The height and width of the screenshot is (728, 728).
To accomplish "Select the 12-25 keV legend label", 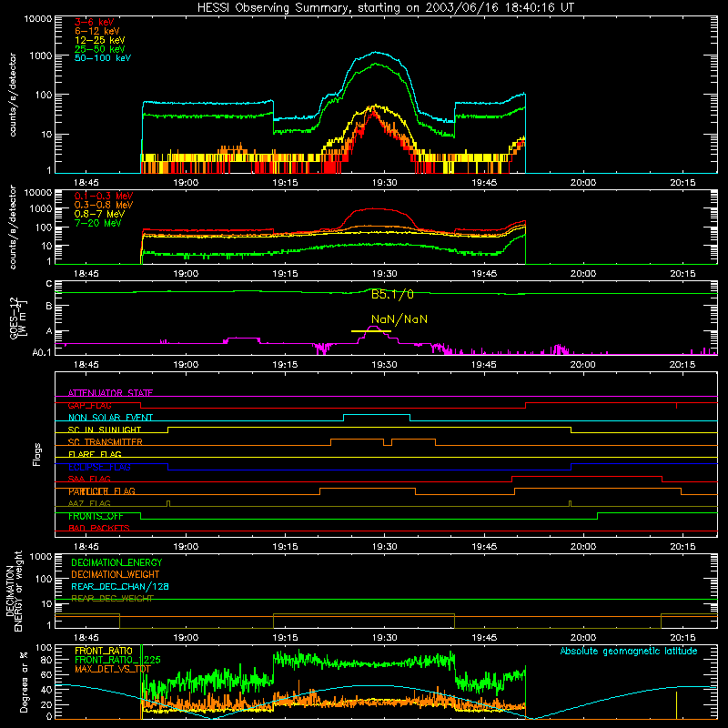I will (100, 40).
